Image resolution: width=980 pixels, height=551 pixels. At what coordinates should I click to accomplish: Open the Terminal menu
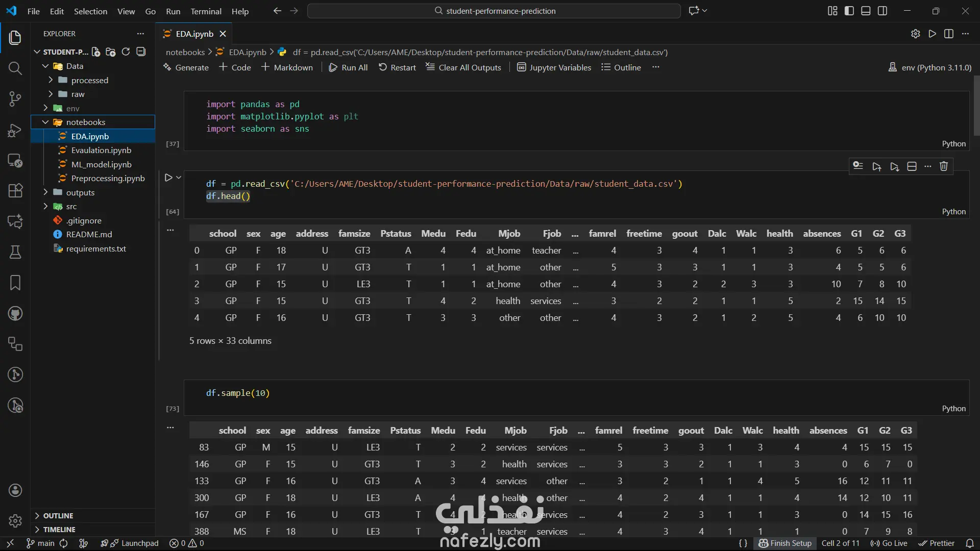[x=206, y=11]
